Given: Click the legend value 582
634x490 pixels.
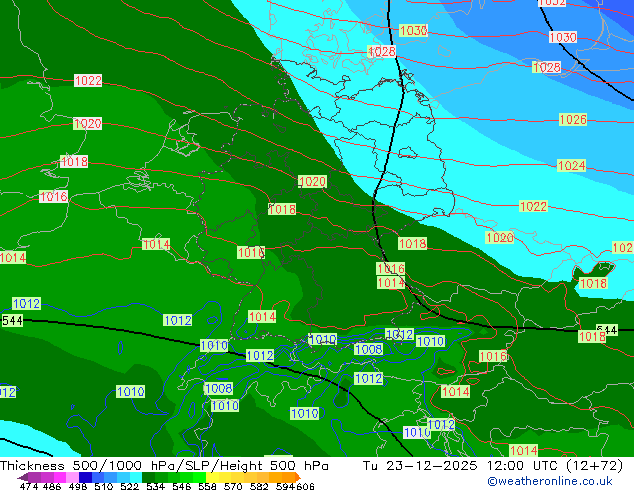Looking at the screenshot, I should click(259, 486).
